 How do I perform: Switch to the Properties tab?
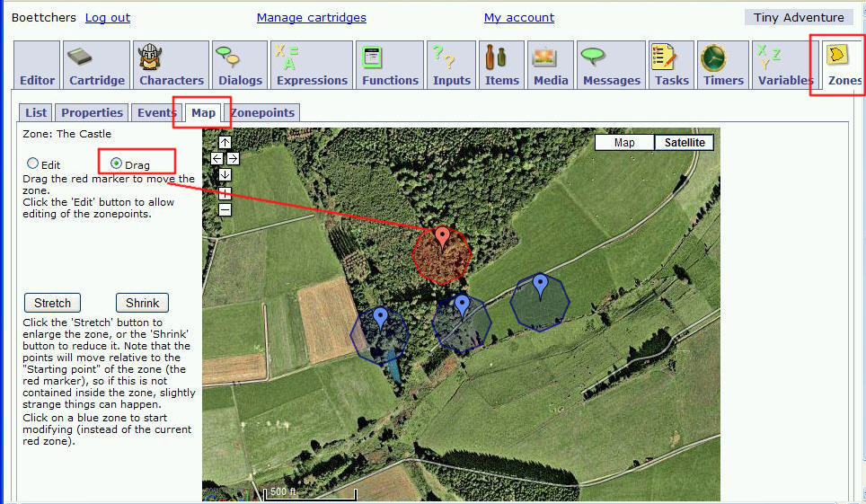tap(92, 112)
